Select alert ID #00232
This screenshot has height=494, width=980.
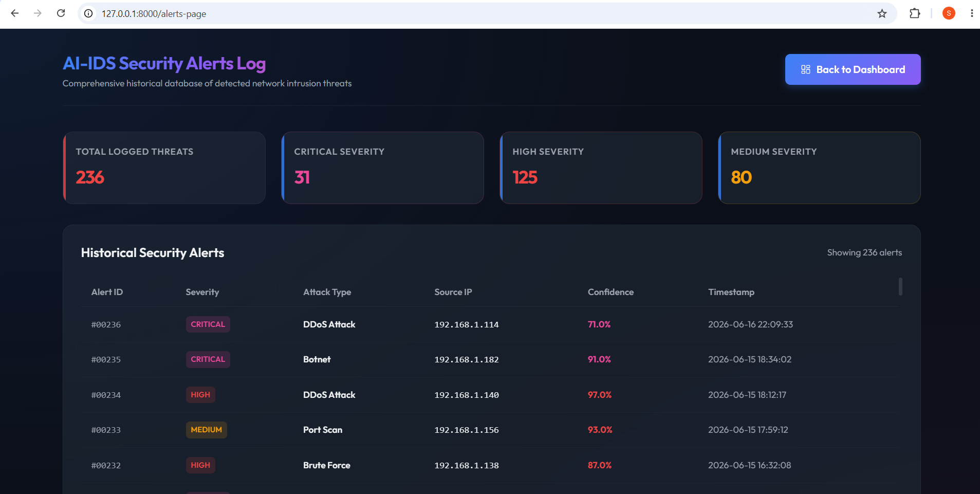(x=106, y=466)
